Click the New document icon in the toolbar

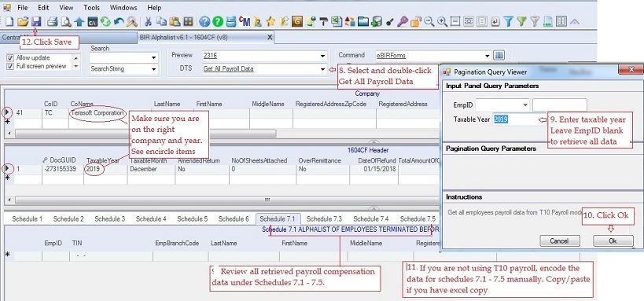pos(9,21)
